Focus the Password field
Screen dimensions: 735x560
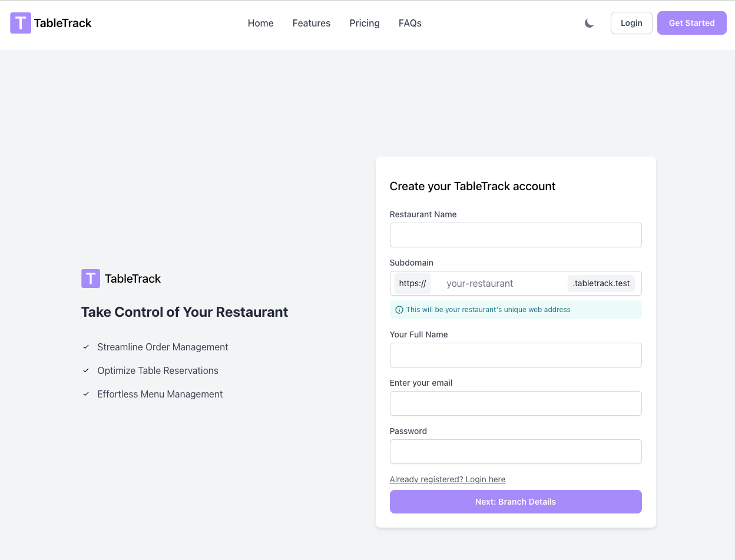(x=515, y=452)
